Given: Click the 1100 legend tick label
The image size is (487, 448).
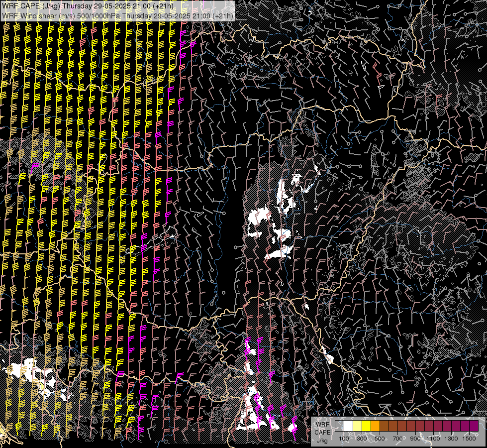Looking at the screenshot, I should coord(433,439).
